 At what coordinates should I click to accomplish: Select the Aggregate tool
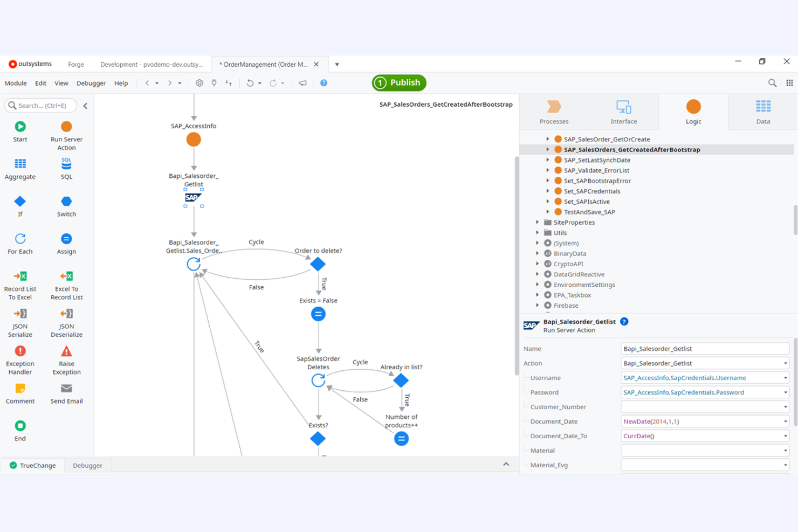[19, 169]
